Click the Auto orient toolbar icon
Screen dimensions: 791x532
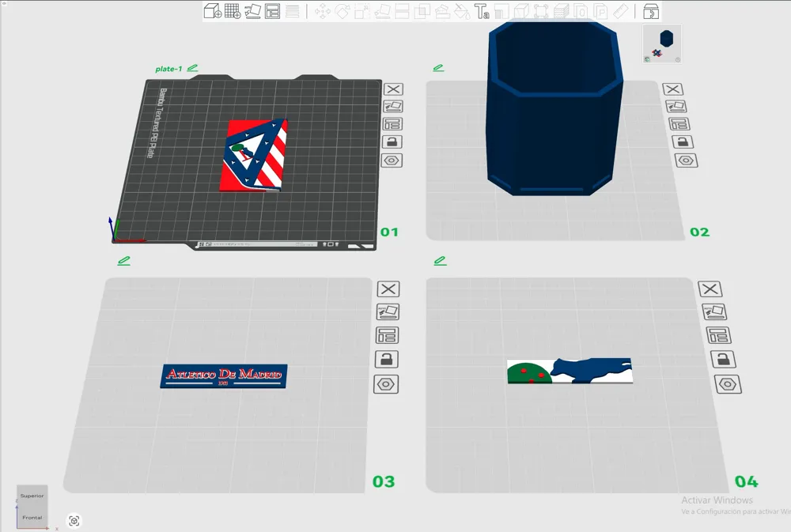coord(253,10)
